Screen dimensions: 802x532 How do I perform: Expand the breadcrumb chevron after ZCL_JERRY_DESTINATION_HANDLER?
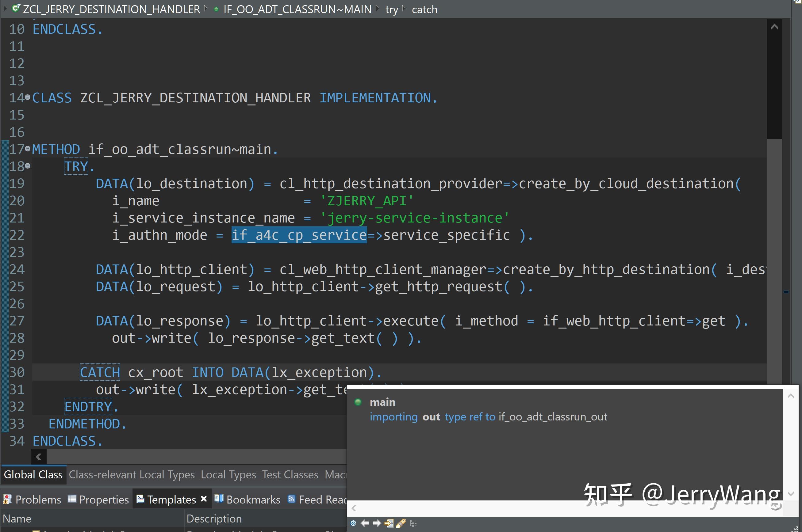[206, 9]
